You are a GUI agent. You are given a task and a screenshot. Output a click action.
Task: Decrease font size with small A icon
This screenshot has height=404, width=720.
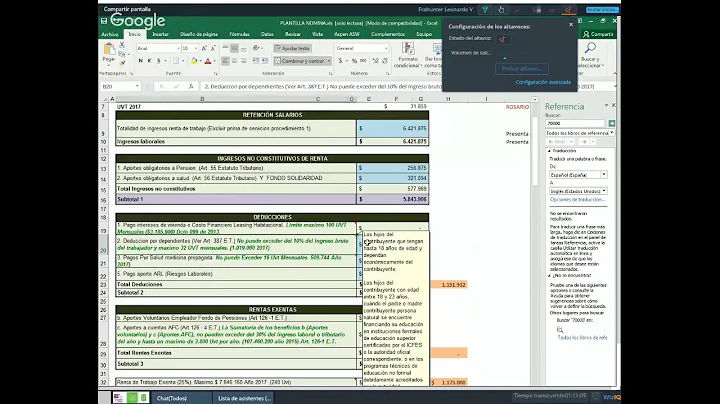(x=213, y=48)
